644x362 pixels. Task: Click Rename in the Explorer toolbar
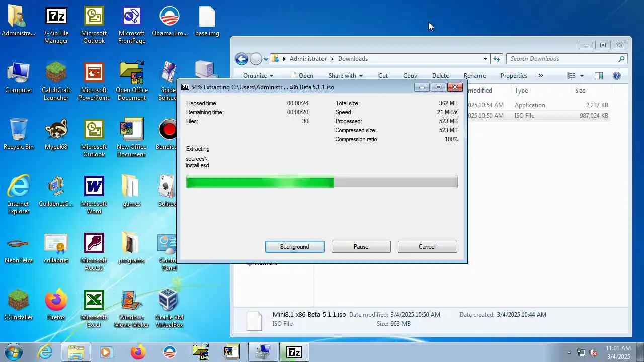pos(474,76)
